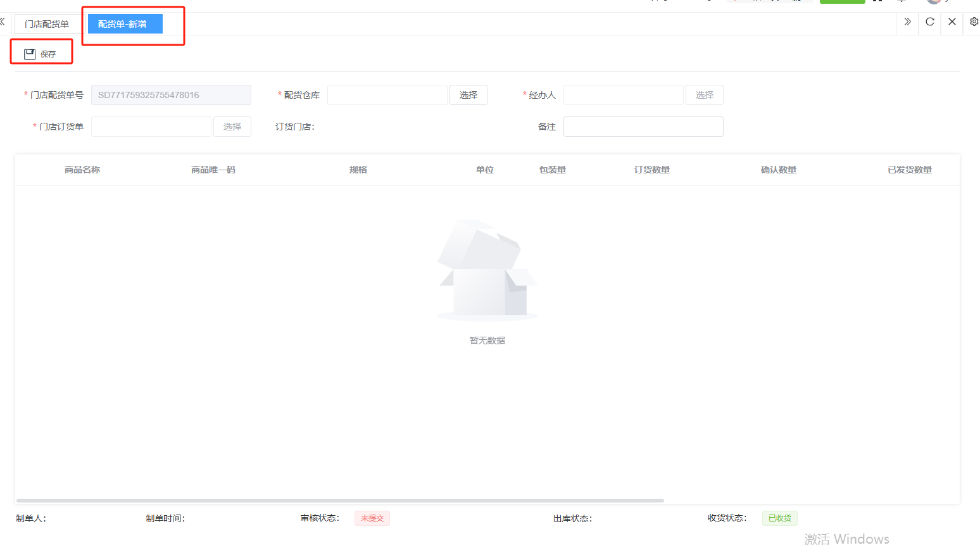The image size is (980, 550).
Task: Select the 配货单-新增 tab
Action: pyautogui.click(x=124, y=24)
